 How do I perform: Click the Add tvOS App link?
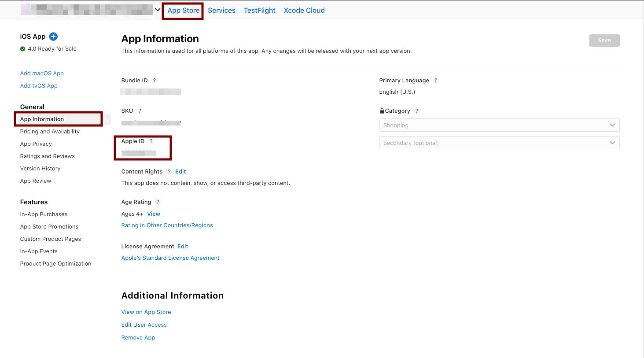[39, 86]
